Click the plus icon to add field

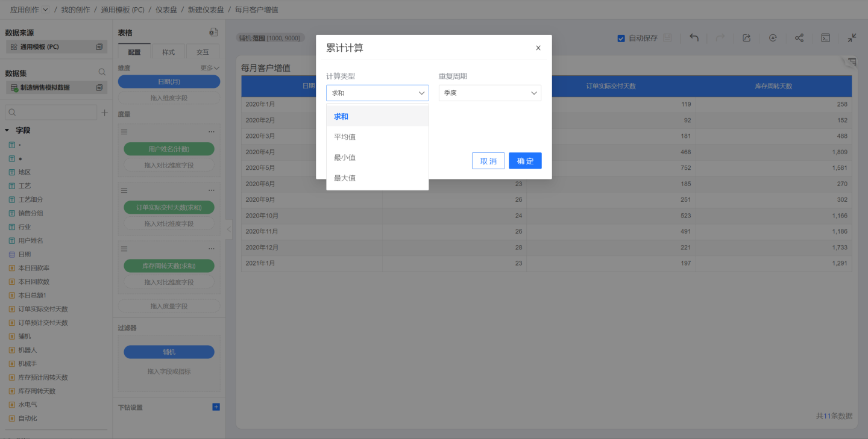click(104, 113)
